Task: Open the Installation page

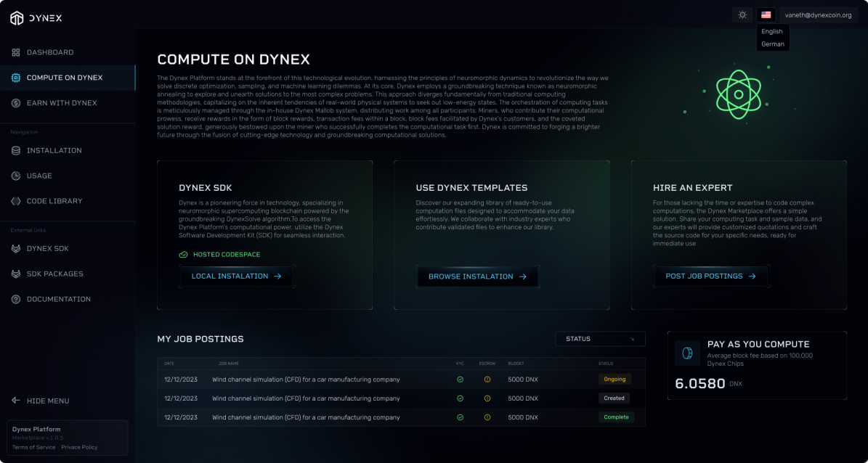Action: point(68,150)
